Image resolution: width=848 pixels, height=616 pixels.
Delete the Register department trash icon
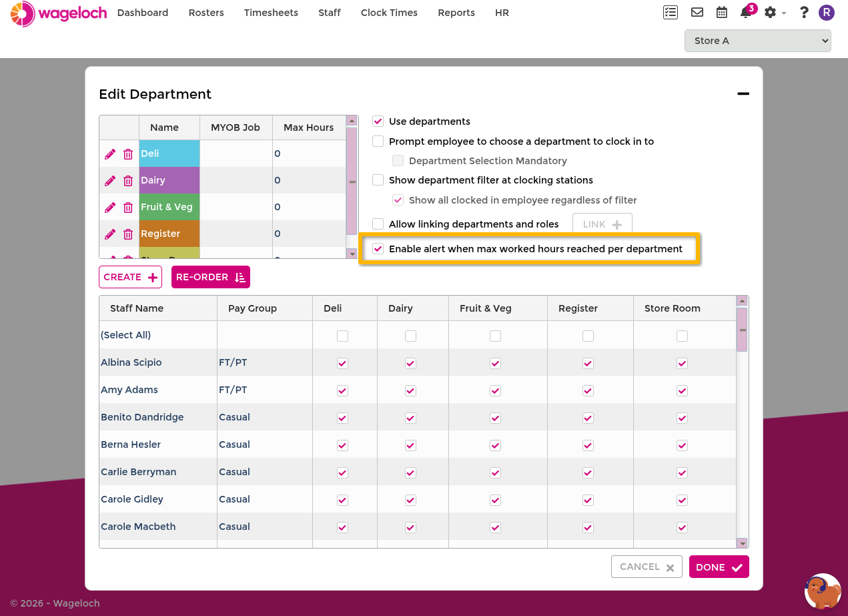click(128, 234)
